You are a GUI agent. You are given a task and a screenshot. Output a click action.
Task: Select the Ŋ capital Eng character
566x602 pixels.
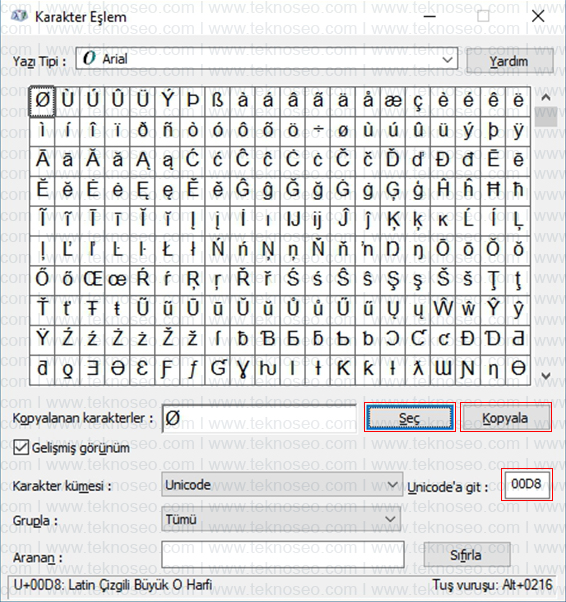(x=393, y=250)
